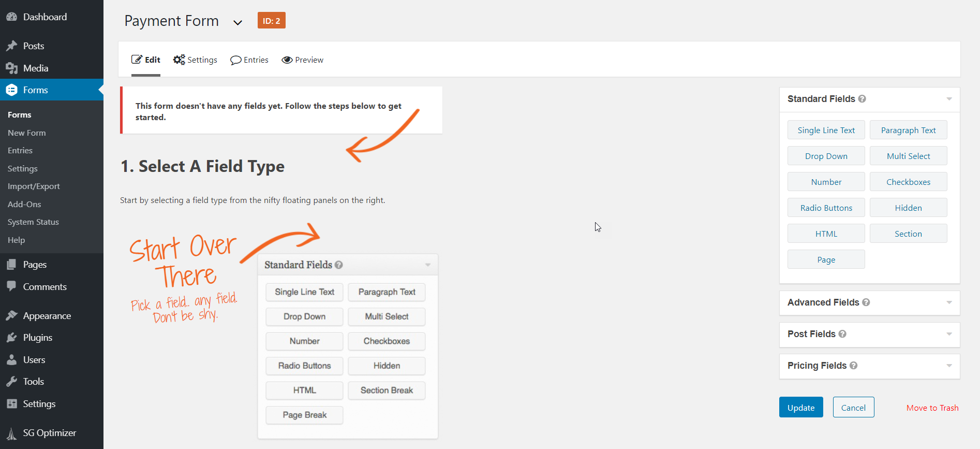
Task: Click the Move to Trash link
Action: point(932,408)
